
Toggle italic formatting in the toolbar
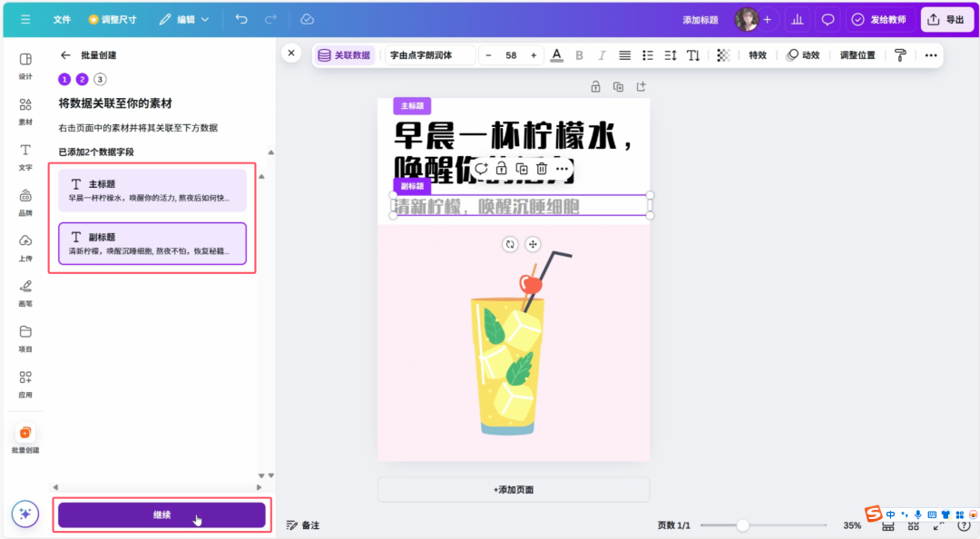point(603,54)
